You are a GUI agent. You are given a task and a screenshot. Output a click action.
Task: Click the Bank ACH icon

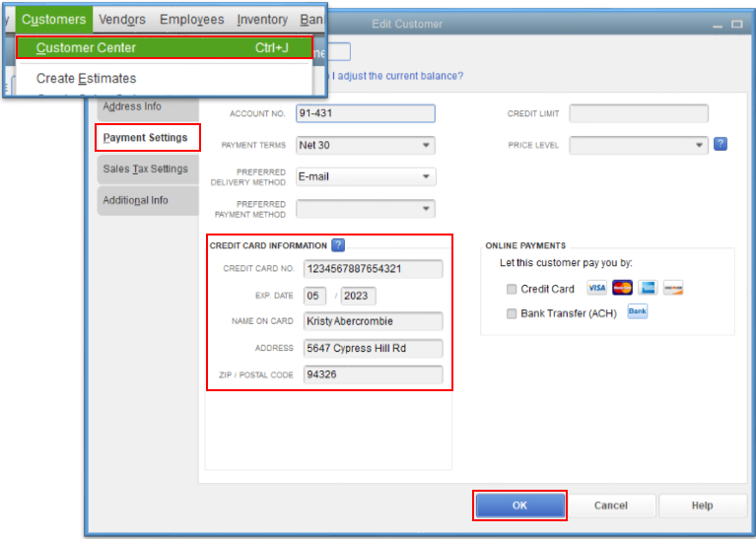tap(638, 311)
